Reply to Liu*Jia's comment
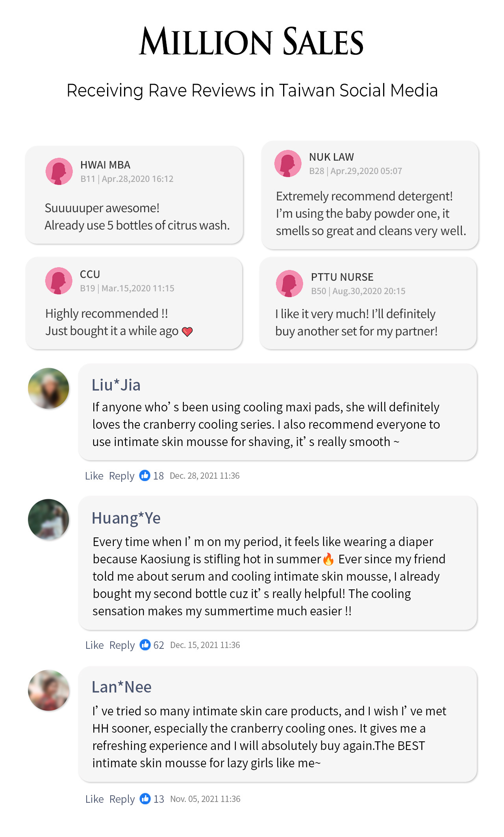The height and width of the screenshot is (837, 504). tap(122, 476)
